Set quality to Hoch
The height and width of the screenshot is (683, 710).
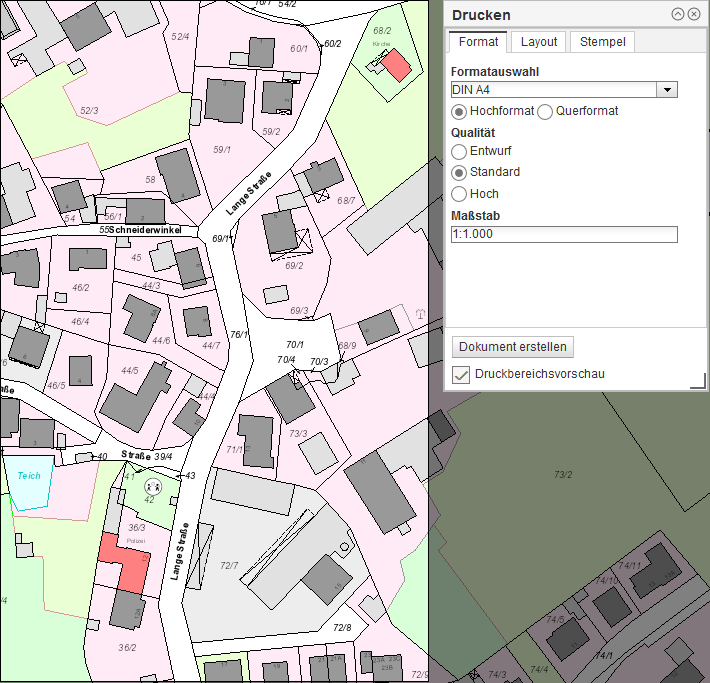pyautogui.click(x=460, y=194)
